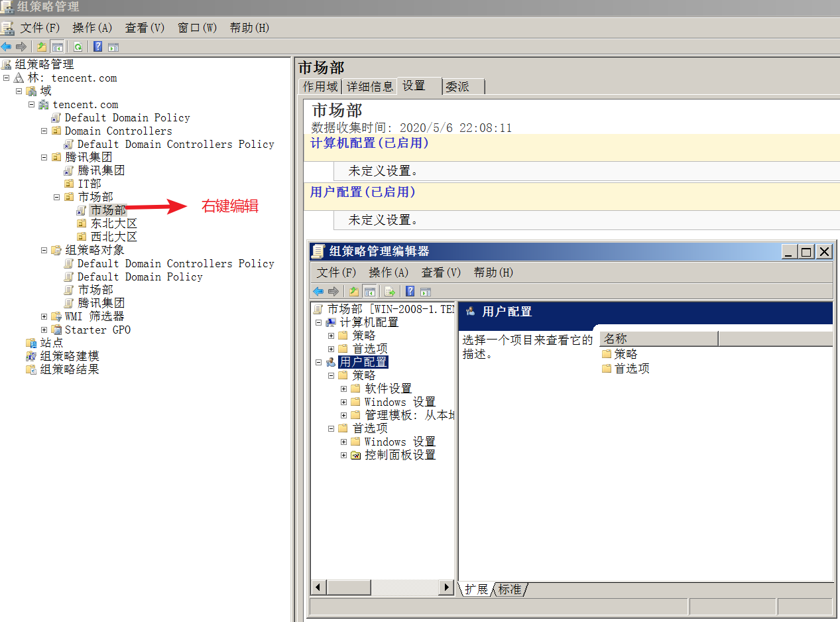Click the 组策略结果 icon in tree

tap(31, 369)
